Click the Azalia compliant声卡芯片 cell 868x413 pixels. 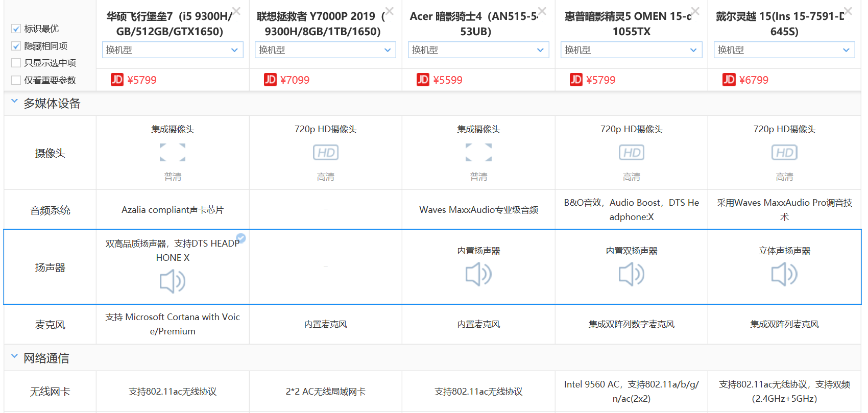[173, 210]
